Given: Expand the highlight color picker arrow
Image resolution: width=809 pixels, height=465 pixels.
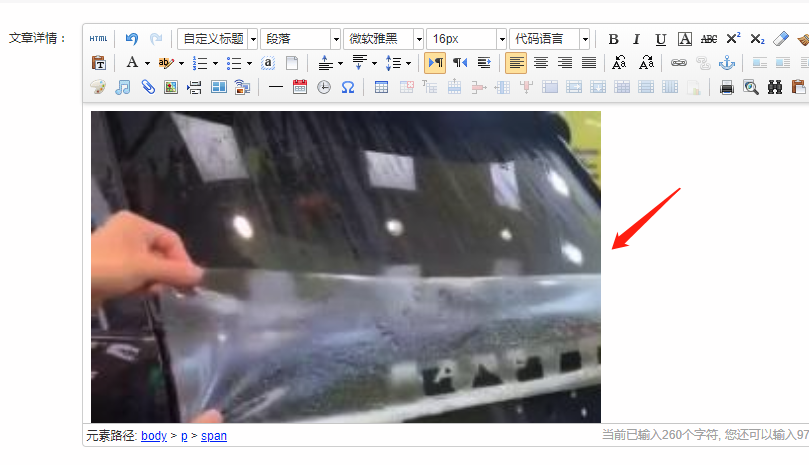Looking at the screenshot, I should pos(181,63).
